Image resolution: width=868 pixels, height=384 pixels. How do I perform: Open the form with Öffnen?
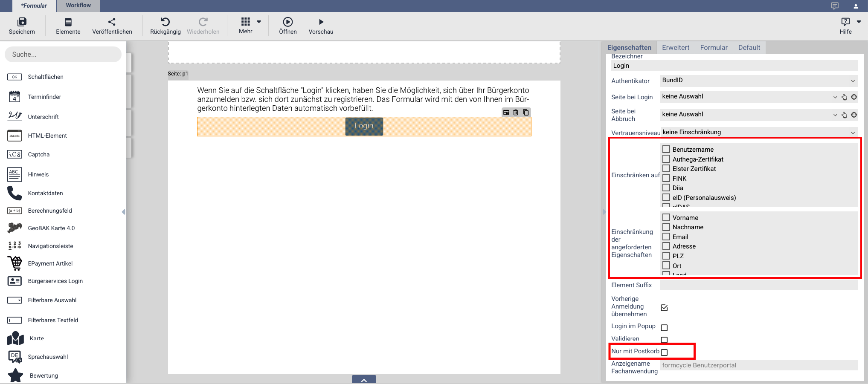click(x=288, y=26)
